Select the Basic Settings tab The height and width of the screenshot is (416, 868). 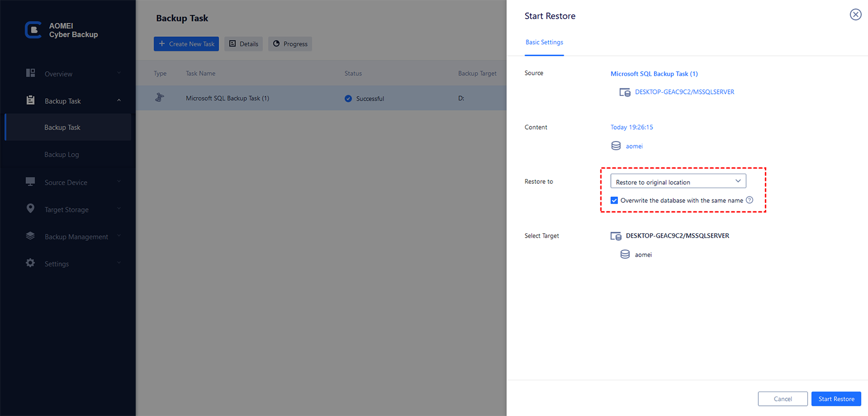click(x=544, y=42)
